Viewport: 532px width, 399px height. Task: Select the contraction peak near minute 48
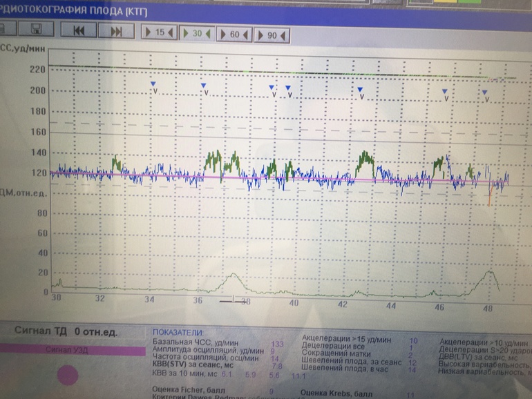(x=490, y=273)
